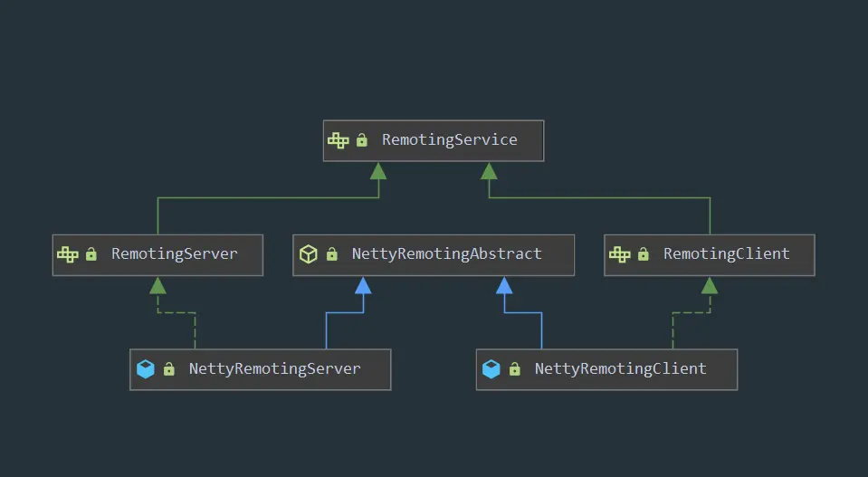The height and width of the screenshot is (477, 868).
Task: Click the green dashed edge between NettyRemotingClient and RemotingClient
Action: (692, 313)
